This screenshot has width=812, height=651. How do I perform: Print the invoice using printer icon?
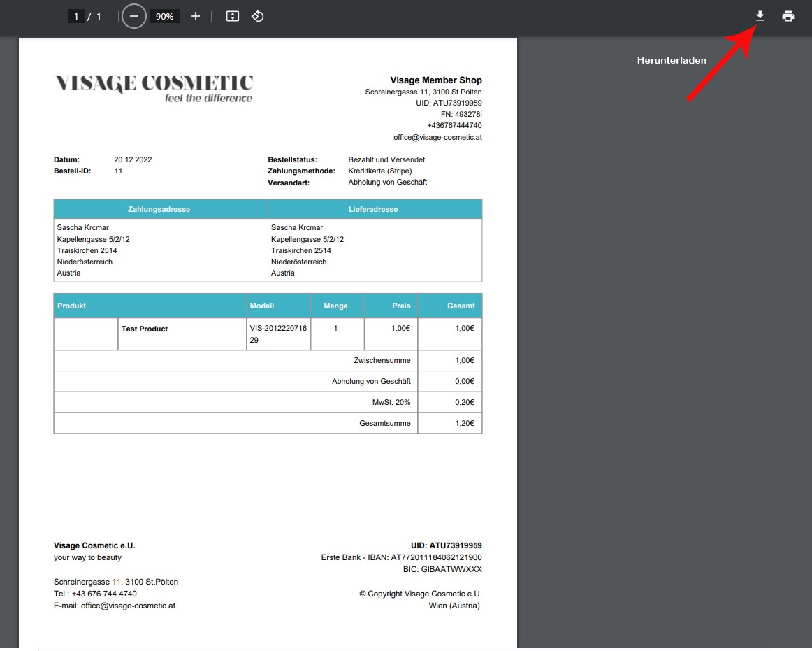click(x=788, y=16)
